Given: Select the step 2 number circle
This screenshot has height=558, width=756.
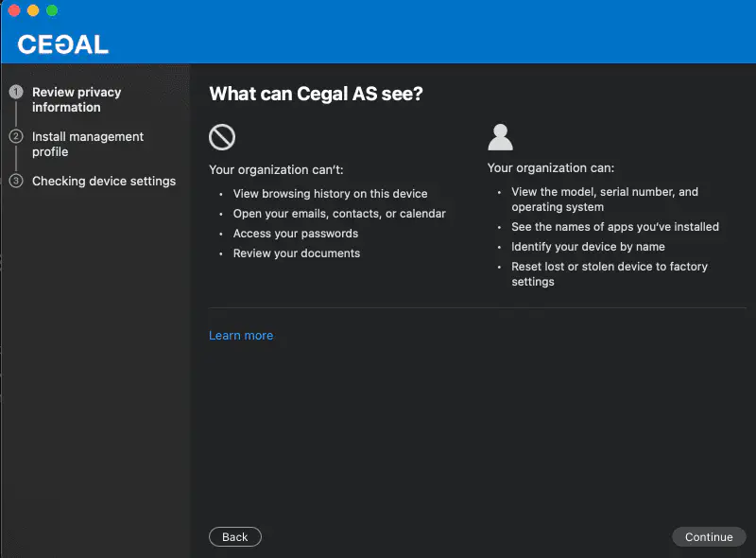Looking at the screenshot, I should 16,137.
